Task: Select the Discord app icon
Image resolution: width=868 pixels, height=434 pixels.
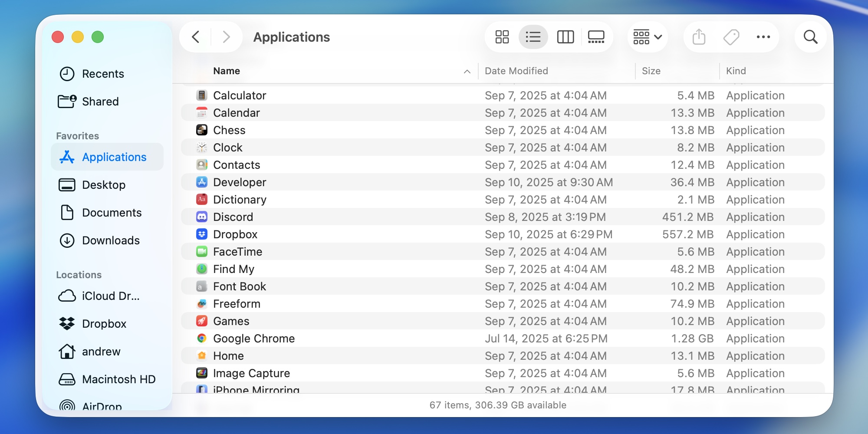Action: pos(202,217)
